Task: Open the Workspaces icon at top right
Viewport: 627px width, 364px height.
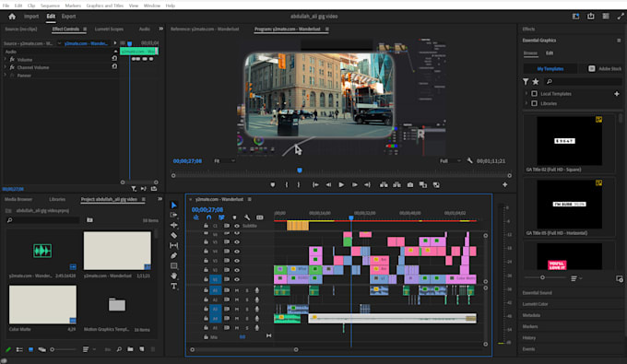Action: (575, 17)
